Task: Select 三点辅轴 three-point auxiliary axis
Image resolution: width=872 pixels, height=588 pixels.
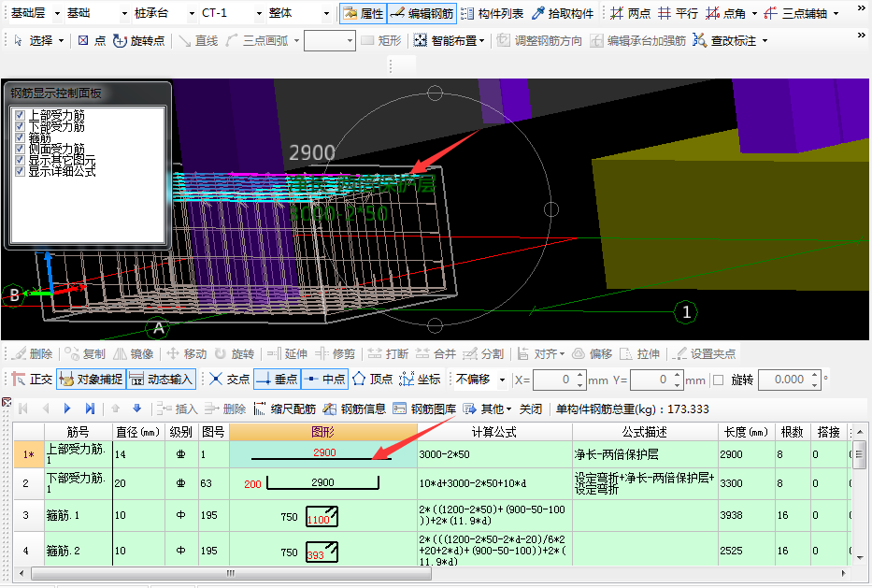Action: (795, 13)
